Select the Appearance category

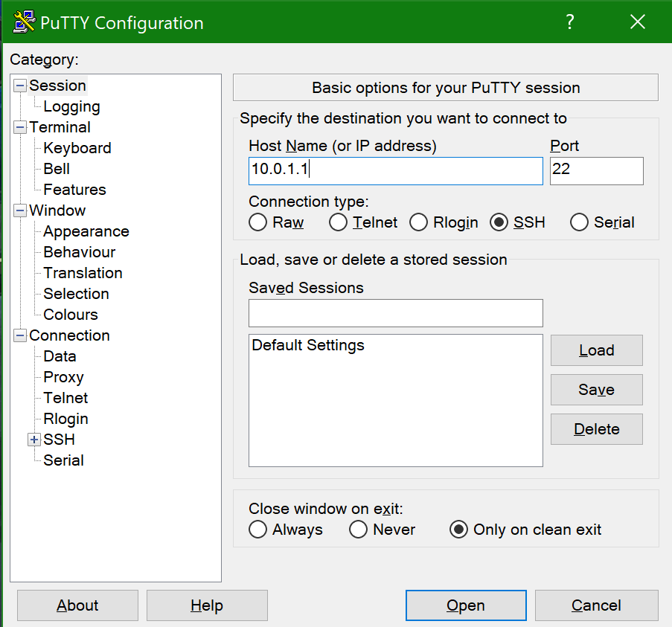pos(85,231)
